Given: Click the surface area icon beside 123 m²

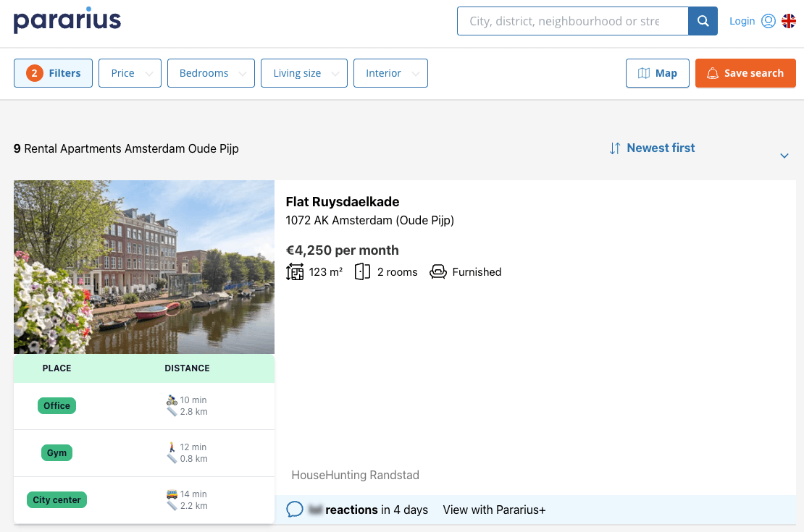Looking at the screenshot, I should pos(295,271).
